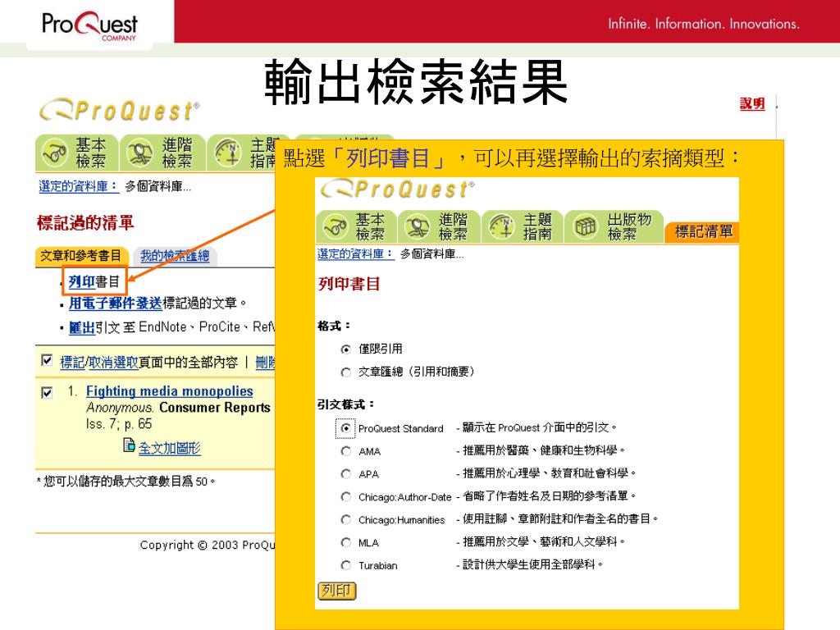Viewport: 840px width, 630px height.
Task: Choose the APA citation style
Action: [346, 474]
